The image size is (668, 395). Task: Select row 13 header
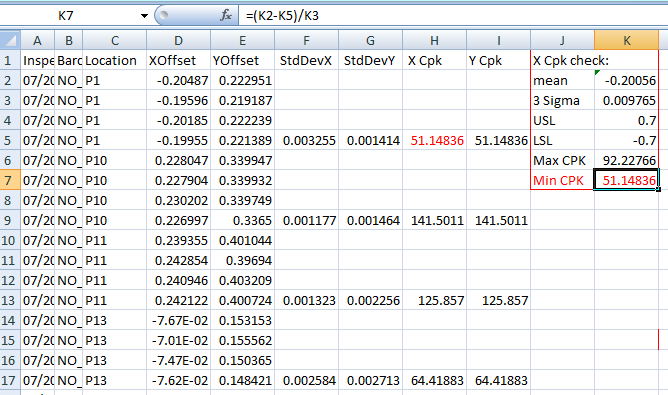[10, 301]
